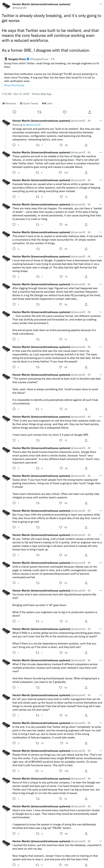The height and width of the screenshot is (868, 104).
Task: Click the reply icon with 3 replies on "All large services" tweet
Action: [14, 145]
